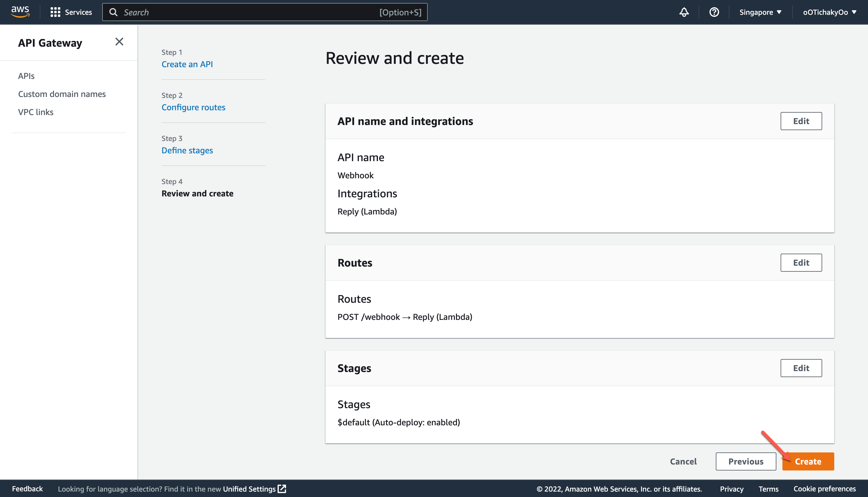
Task: Close the API Gateway sidebar with the X icon
Action: tap(119, 42)
